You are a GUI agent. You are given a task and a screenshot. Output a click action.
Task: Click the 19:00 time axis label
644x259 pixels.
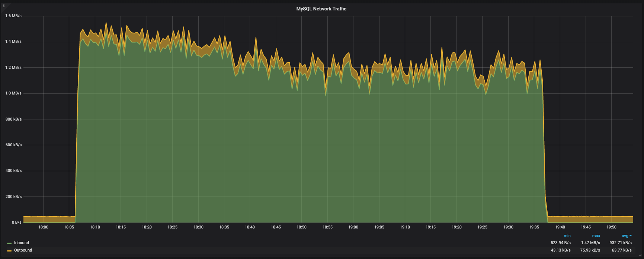[x=353, y=227]
